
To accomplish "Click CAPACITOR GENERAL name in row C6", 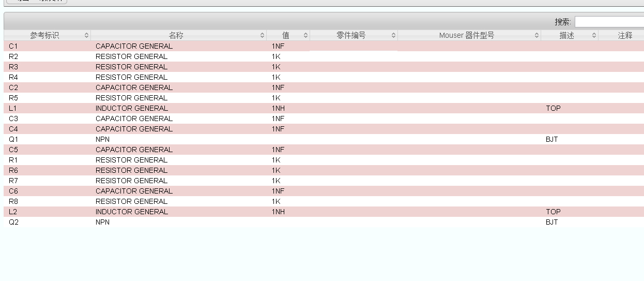I will coord(134,191).
